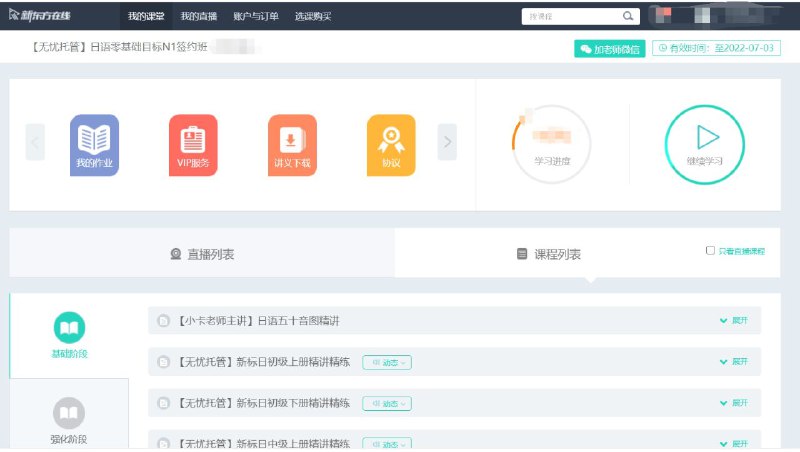Screen dimensions: 800x452
Task: Click the 课程列表 list icon
Action: [x=521, y=254]
